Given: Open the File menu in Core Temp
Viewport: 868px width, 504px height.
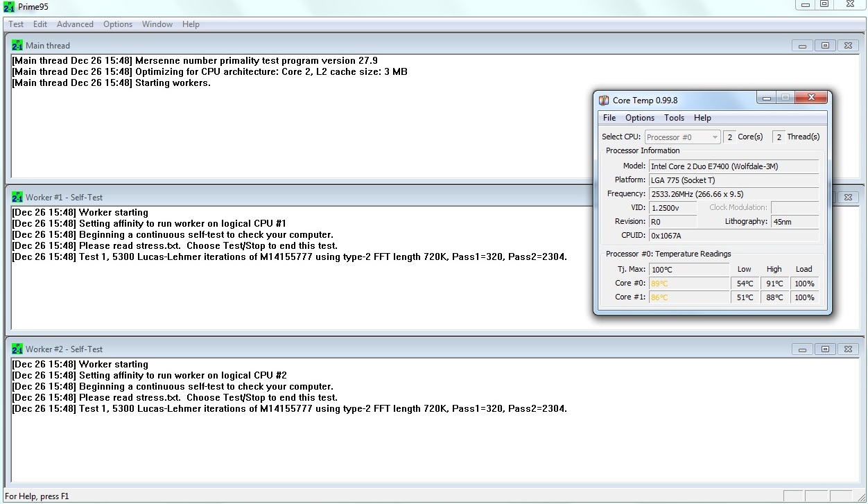Looking at the screenshot, I should tap(609, 118).
